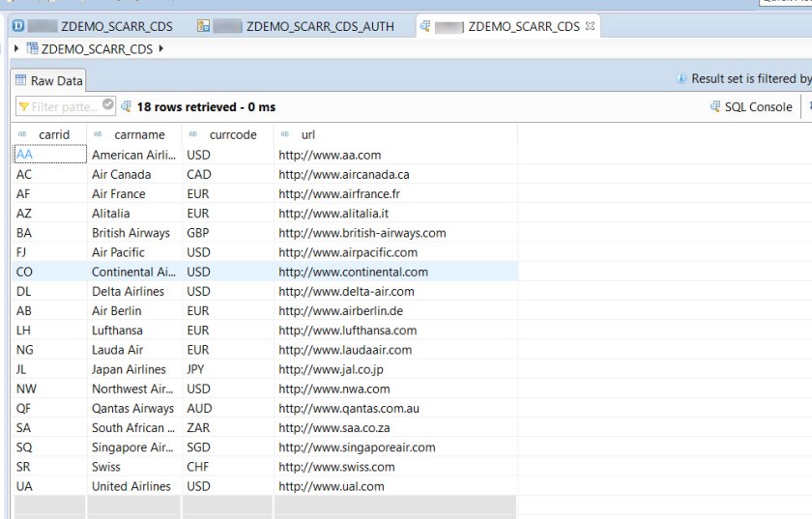
Task: Click the http://www.qantas.com.au URL cell
Action: [x=349, y=409]
